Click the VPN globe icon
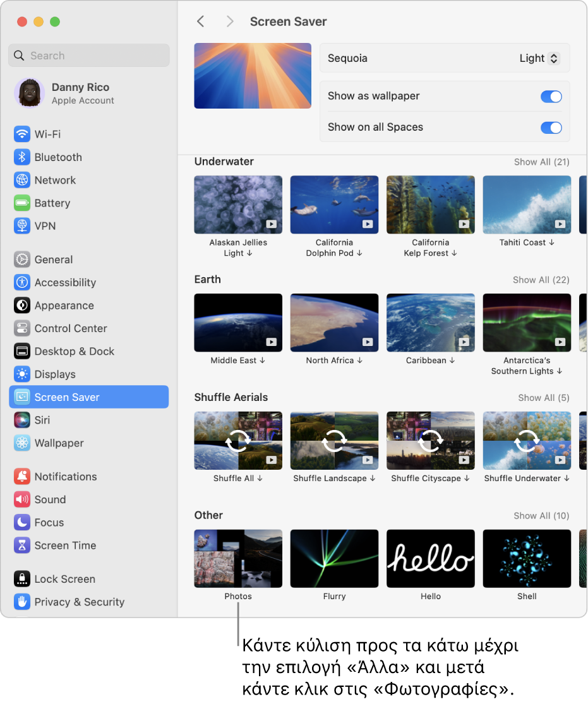Screen dimensions: 588x704 [x=22, y=225]
